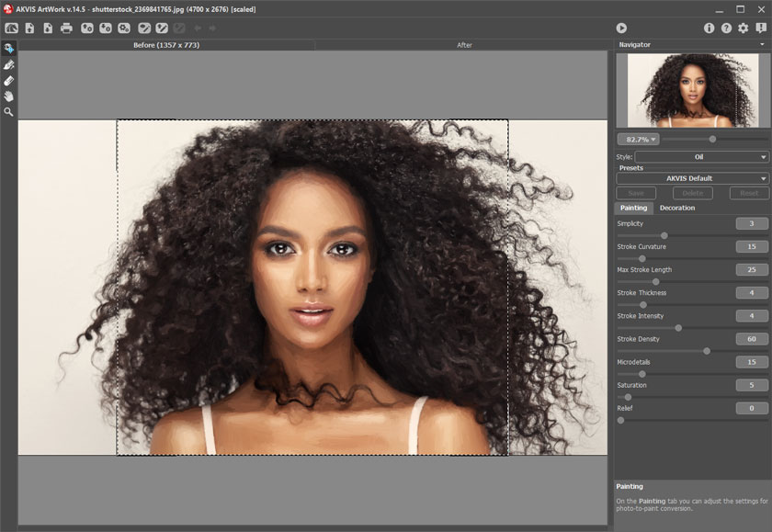Image resolution: width=772 pixels, height=532 pixels.
Task: Save the image with the download icon
Action: click(x=48, y=28)
